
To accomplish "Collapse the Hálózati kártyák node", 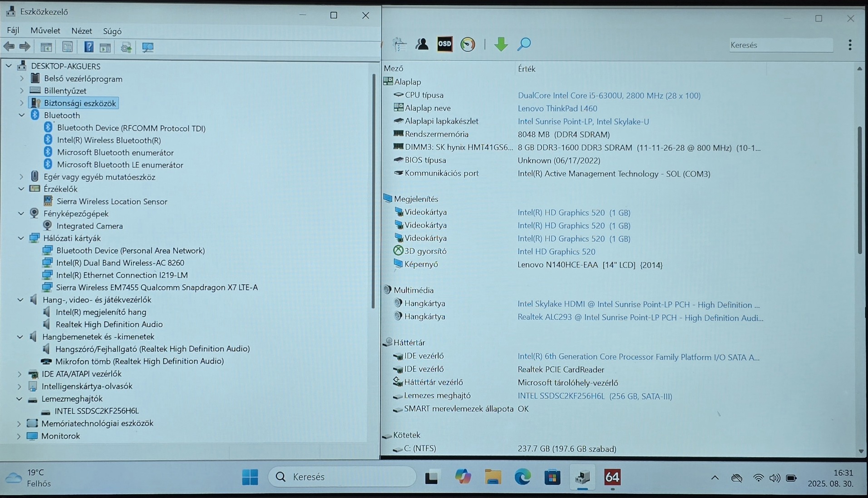I will tap(21, 238).
